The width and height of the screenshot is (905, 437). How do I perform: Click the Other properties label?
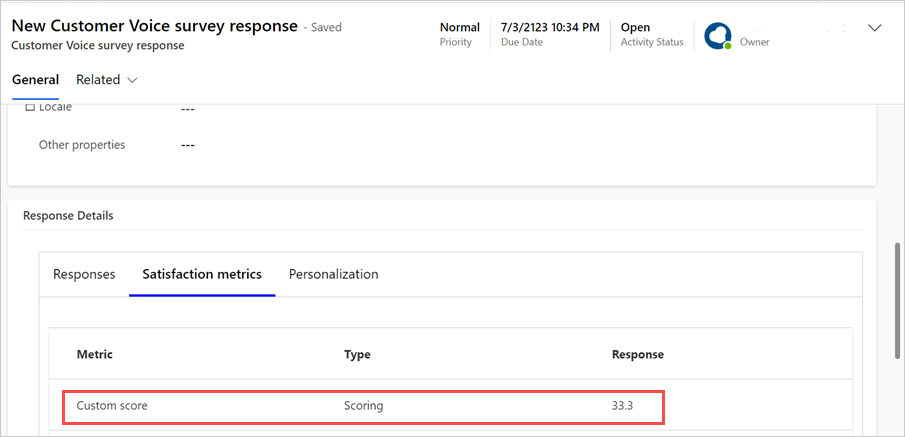[x=82, y=145]
